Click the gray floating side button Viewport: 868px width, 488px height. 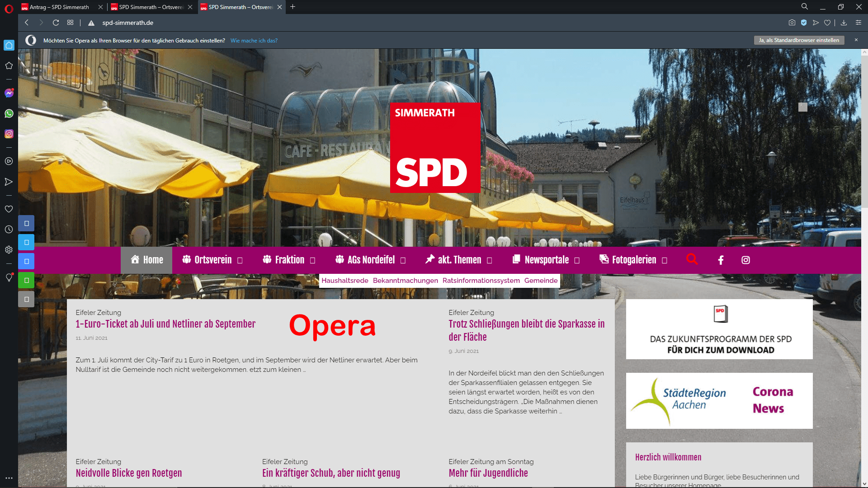[x=26, y=299]
